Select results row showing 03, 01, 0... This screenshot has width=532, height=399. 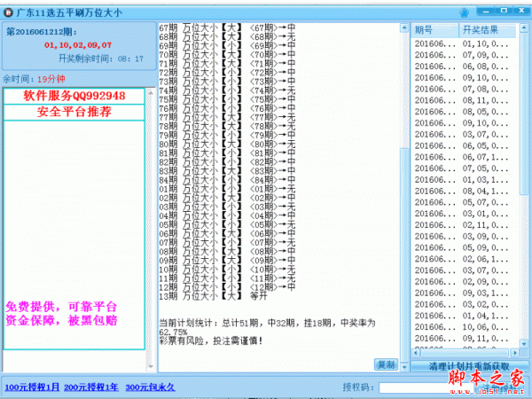(465, 214)
